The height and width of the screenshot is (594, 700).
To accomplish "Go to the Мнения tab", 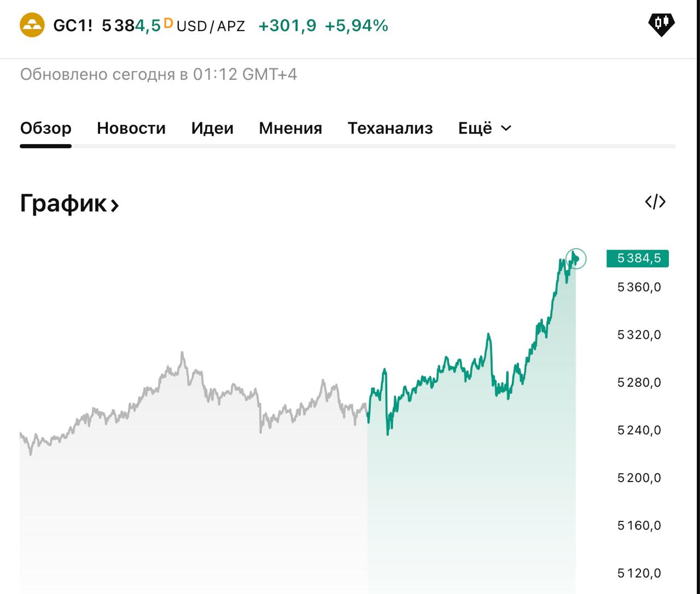I will point(290,128).
